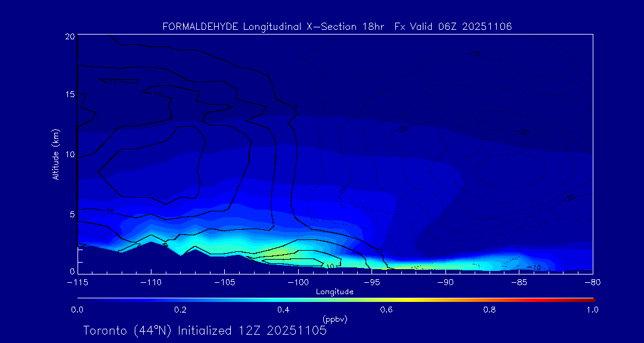Click the 0.4 value on color scale
The height and width of the screenshot is (343, 644).
(283, 310)
